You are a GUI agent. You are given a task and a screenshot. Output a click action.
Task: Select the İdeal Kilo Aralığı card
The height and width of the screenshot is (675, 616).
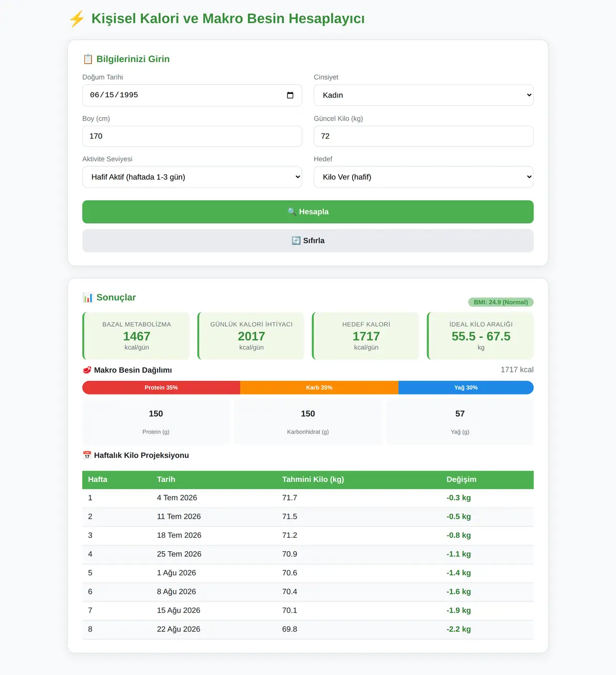[480, 336]
